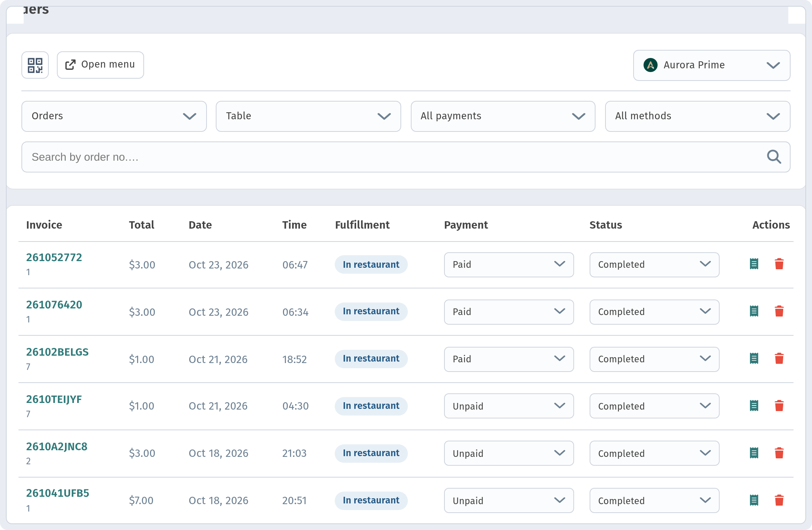Delete order 2610TEIJYF with trash icon

(779, 406)
